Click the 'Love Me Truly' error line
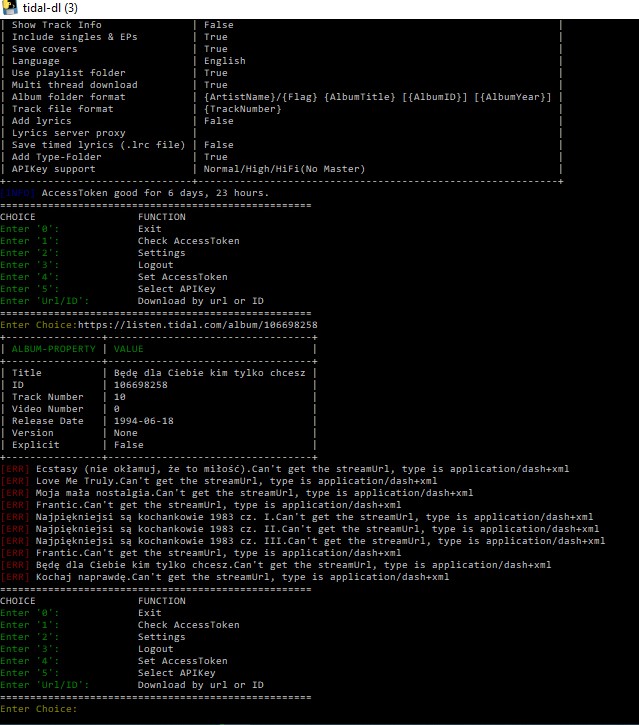This screenshot has width=639, height=725. click(x=219, y=481)
